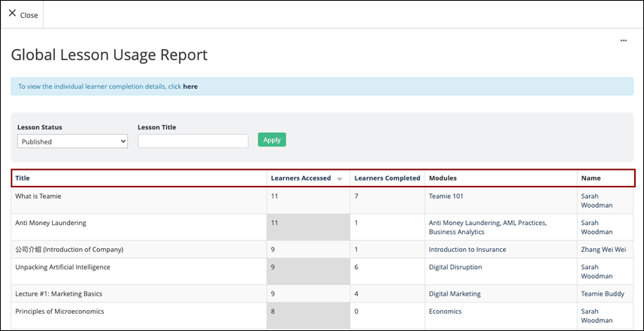Click into the Lesson Title field
This screenshot has width=644, height=331.
[193, 141]
